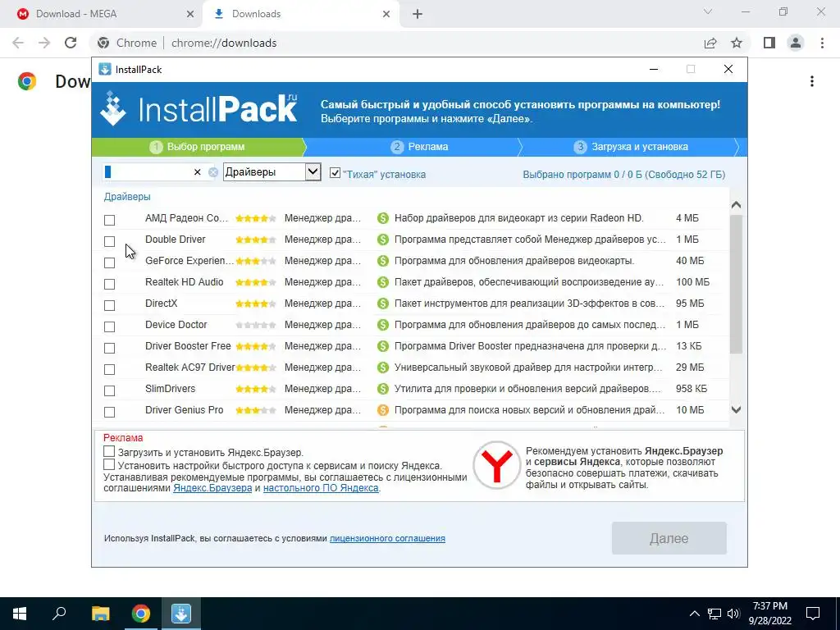Open File Explorer from taskbar
840x630 pixels.
100,614
